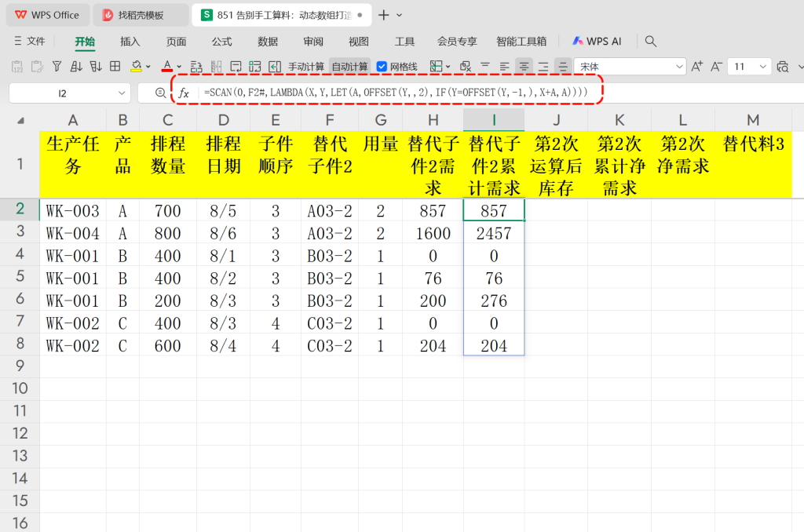Switch to the 审阅 review tab

(313, 42)
